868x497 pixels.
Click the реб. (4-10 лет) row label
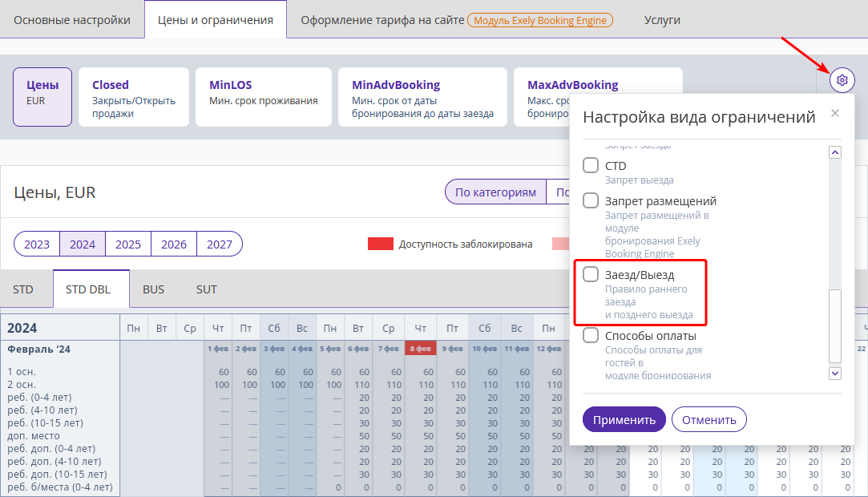(42, 410)
